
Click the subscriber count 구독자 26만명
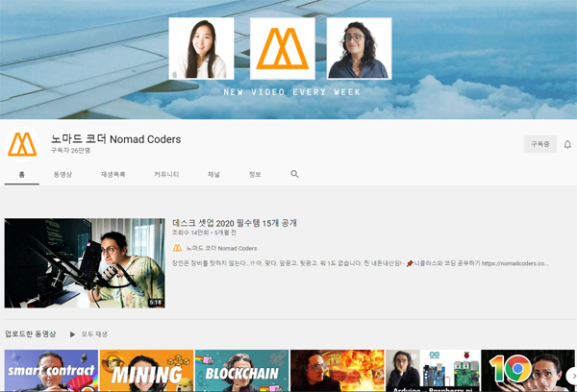70,151
